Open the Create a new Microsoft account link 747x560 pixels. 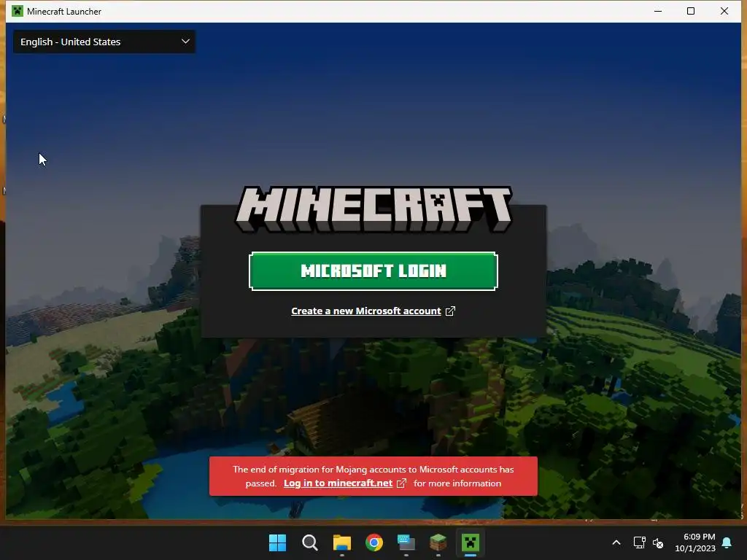click(x=366, y=311)
